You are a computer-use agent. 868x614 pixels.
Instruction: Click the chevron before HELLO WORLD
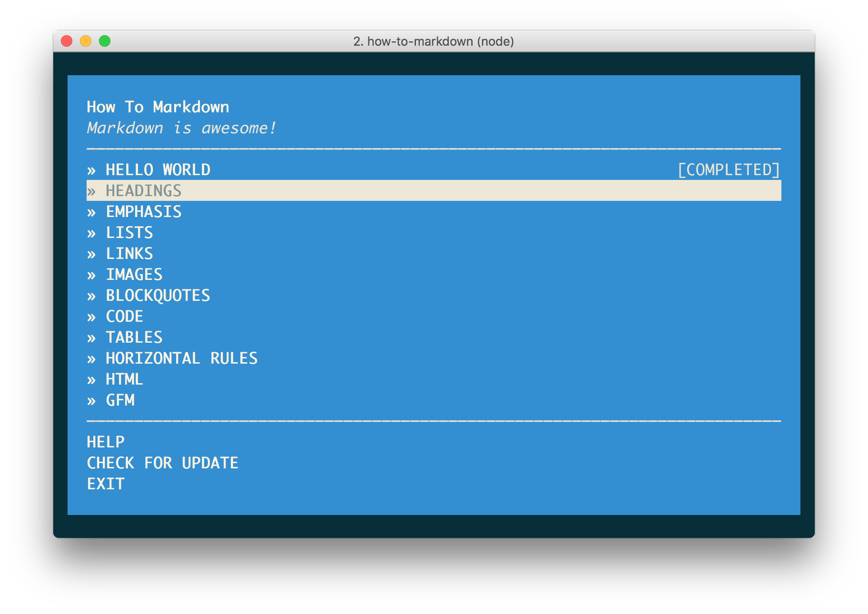(92, 169)
